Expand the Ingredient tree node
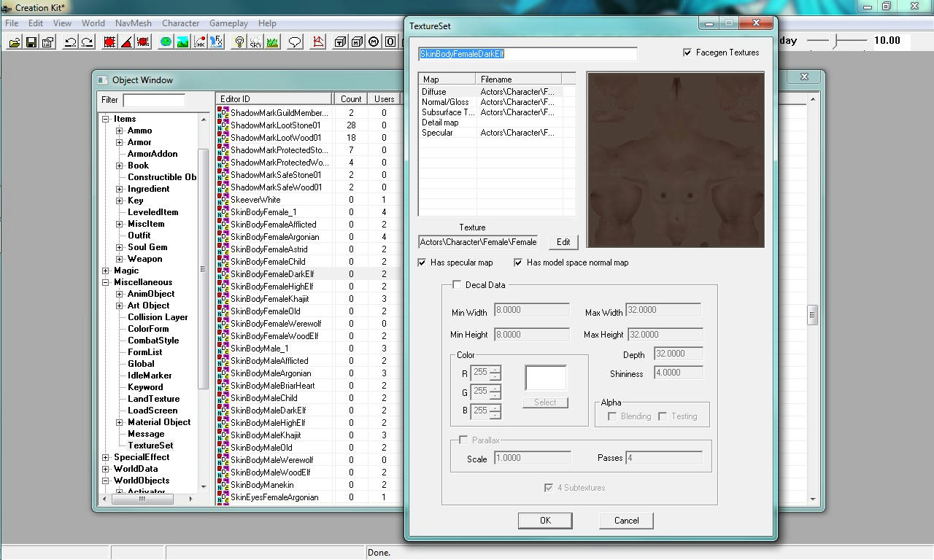 [x=120, y=189]
